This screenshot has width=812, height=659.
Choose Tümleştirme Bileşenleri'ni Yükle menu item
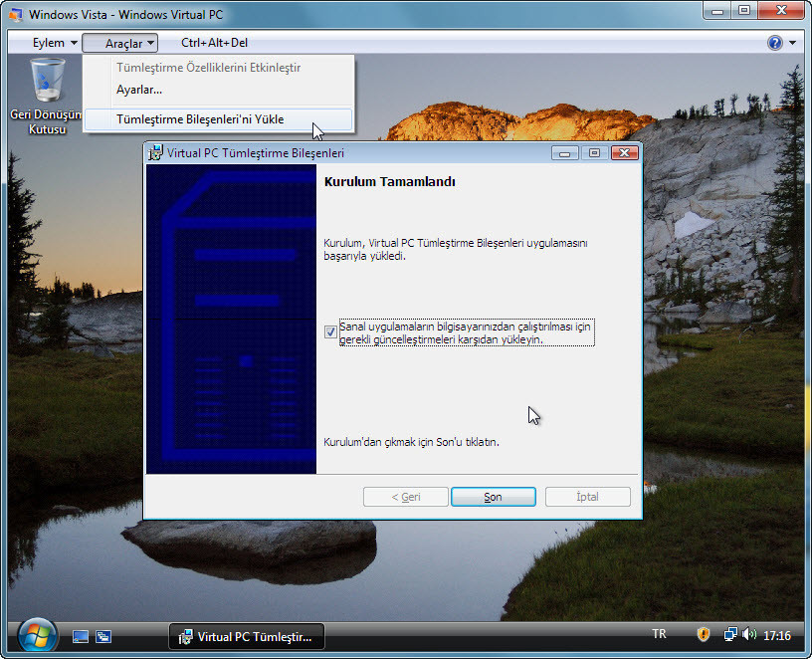coord(200,119)
